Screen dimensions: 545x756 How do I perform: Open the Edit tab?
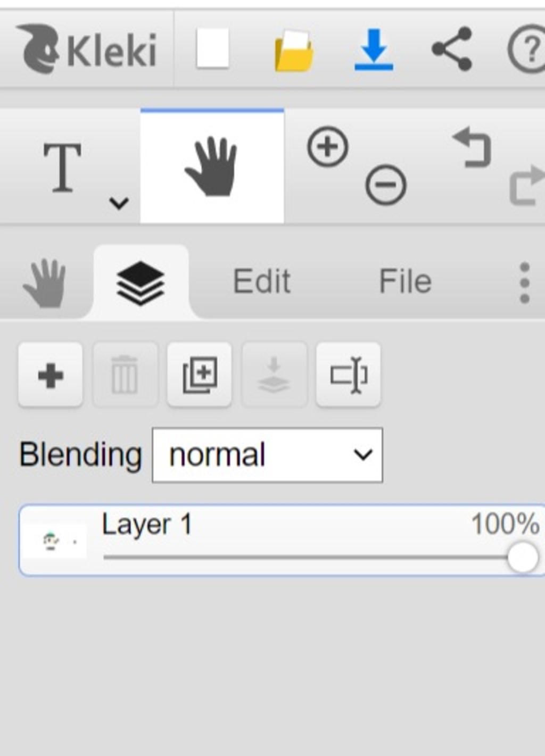(x=262, y=281)
